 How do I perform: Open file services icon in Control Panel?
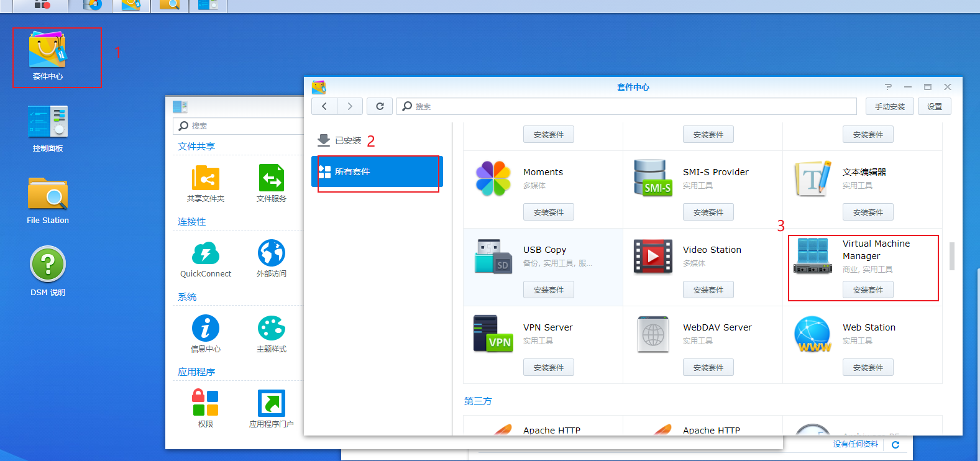coord(272,178)
